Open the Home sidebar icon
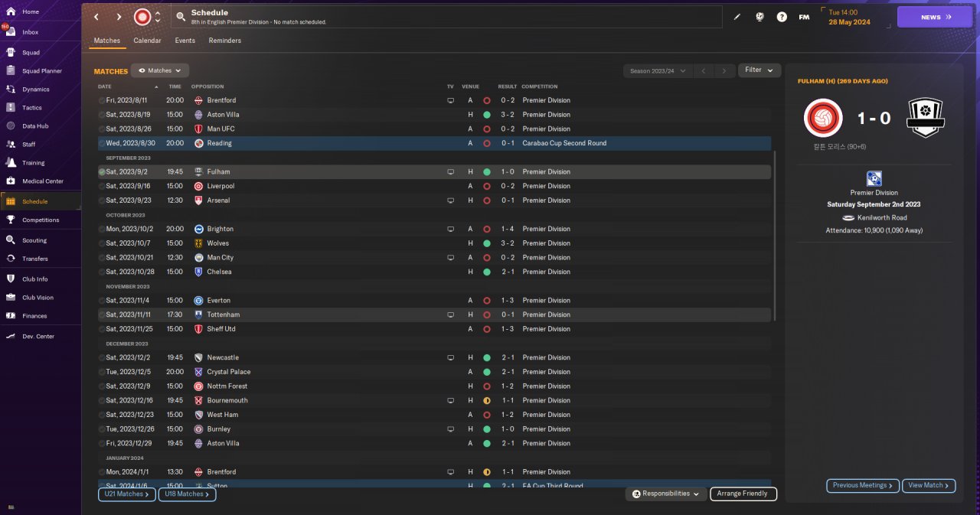The height and width of the screenshot is (515, 980). (11, 11)
